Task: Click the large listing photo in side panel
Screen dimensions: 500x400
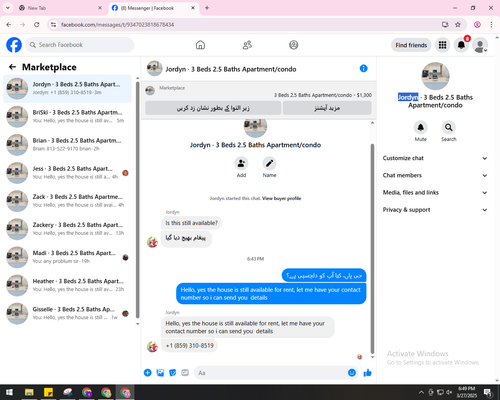Action: 435,76
